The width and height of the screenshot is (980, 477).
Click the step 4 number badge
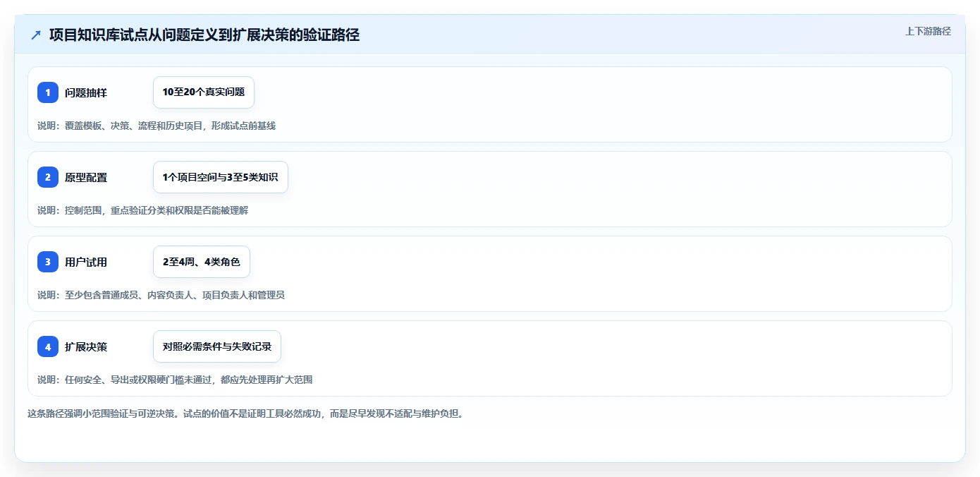pyautogui.click(x=48, y=346)
